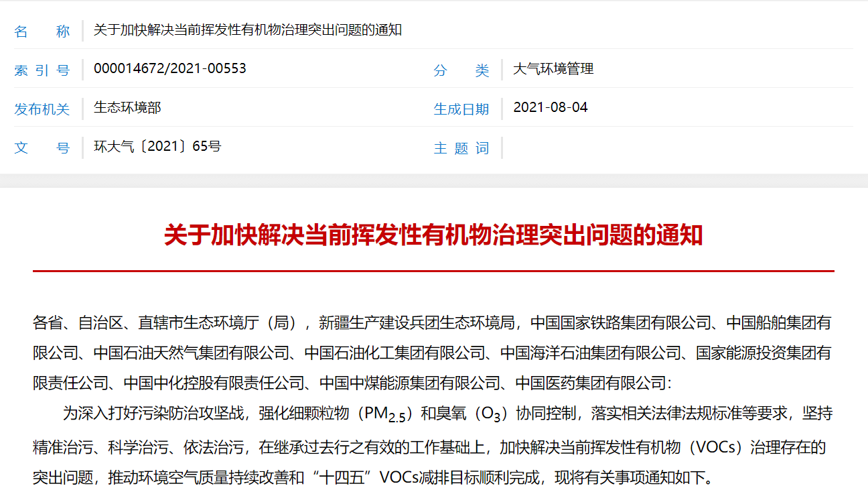The width and height of the screenshot is (868, 490).
Task: Click the 分类 label
Action: tap(461, 70)
